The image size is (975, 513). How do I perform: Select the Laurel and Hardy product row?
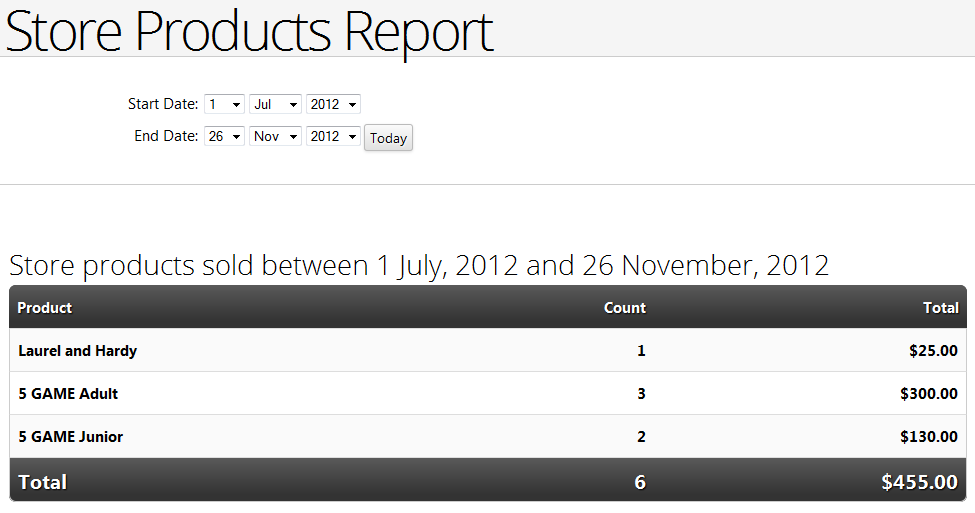[488, 351]
